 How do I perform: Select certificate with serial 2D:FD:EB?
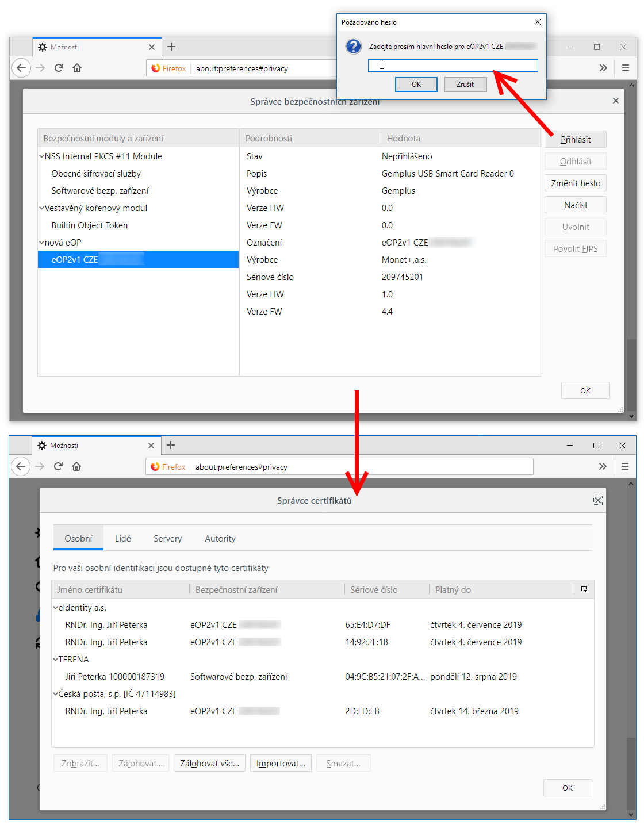coord(323,711)
